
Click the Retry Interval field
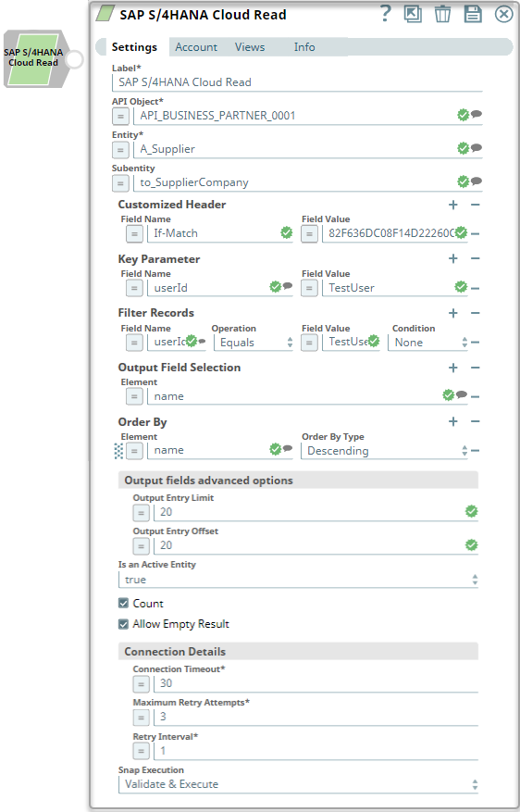point(316,751)
